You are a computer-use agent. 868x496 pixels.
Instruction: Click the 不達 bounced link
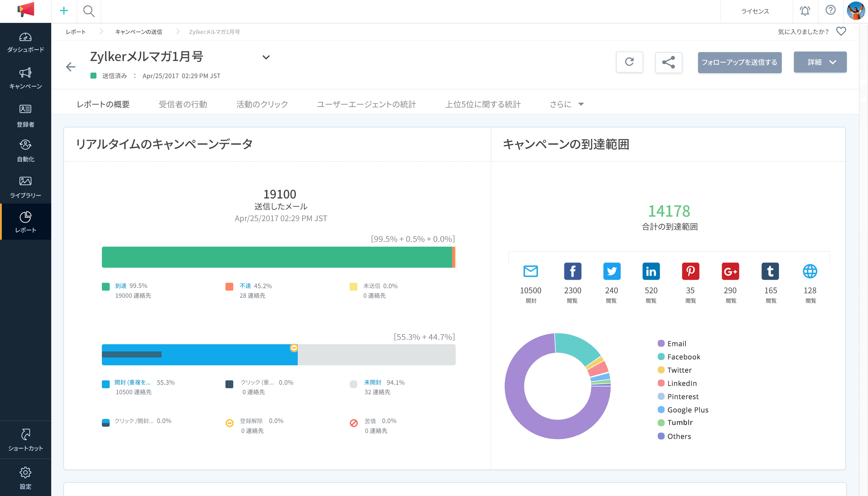click(x=245, y=285)
